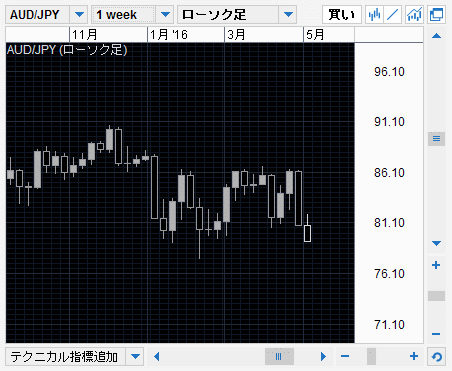
Task: Click the 3月 time axis label
Action: pos(236,35)
